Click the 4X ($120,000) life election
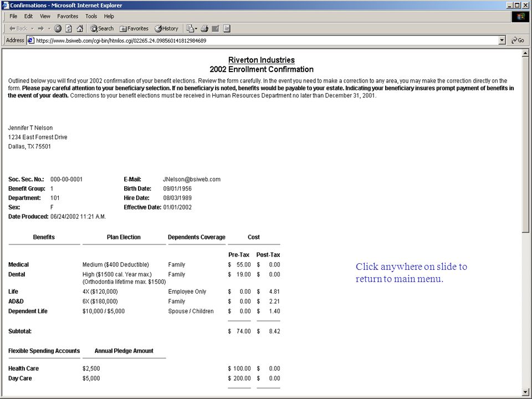Image resolution: width=532 pixels, height=399 pixels. (x=100, y=291)
